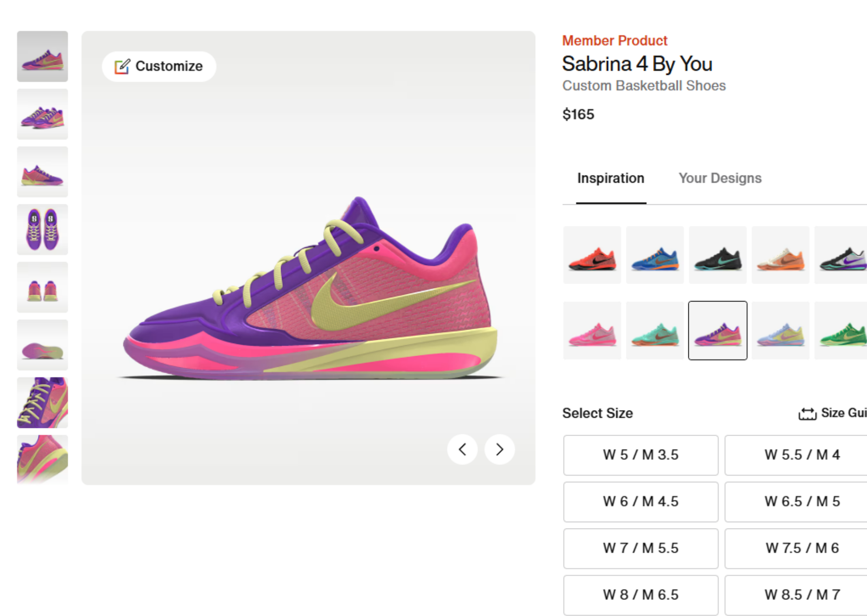Viewport: 867px width, 616px height.
Task: Click the Custom Basketball Shoes subtitle
Action: coord(644,86)
